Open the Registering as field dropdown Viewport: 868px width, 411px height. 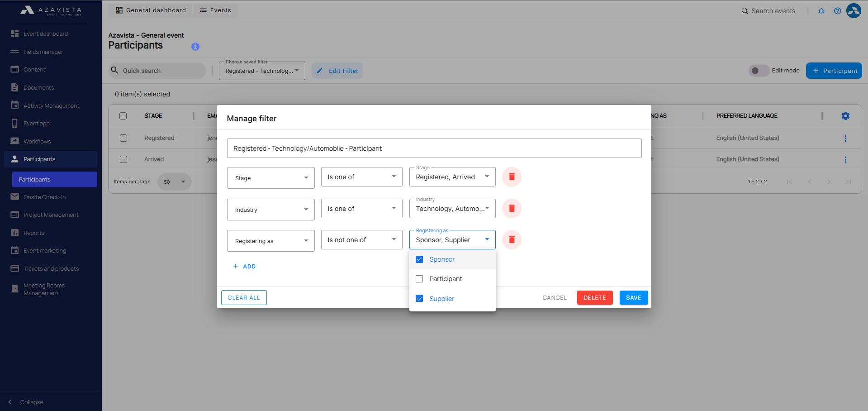pos(270,241)
